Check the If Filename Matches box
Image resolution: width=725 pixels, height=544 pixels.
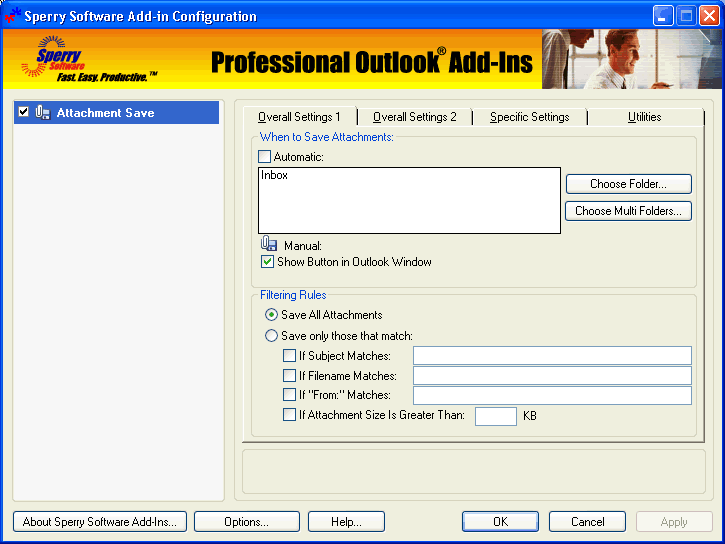click(289, 375)
